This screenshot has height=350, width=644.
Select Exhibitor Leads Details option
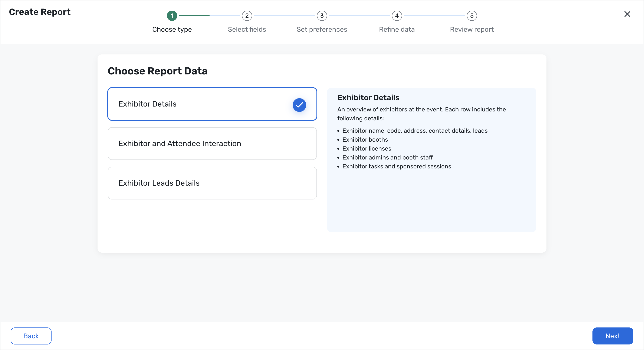click(212, 183)
